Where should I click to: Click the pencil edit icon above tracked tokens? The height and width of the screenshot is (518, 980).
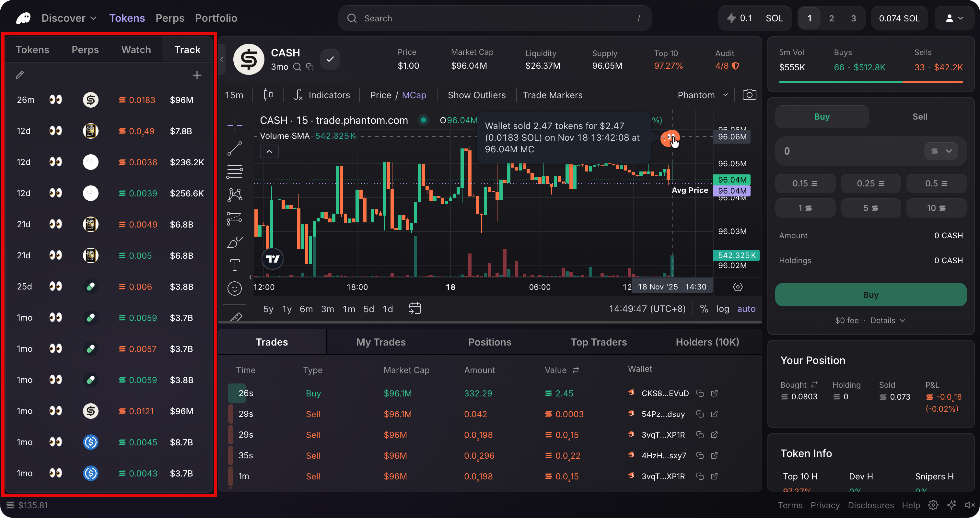coord(20,75)
